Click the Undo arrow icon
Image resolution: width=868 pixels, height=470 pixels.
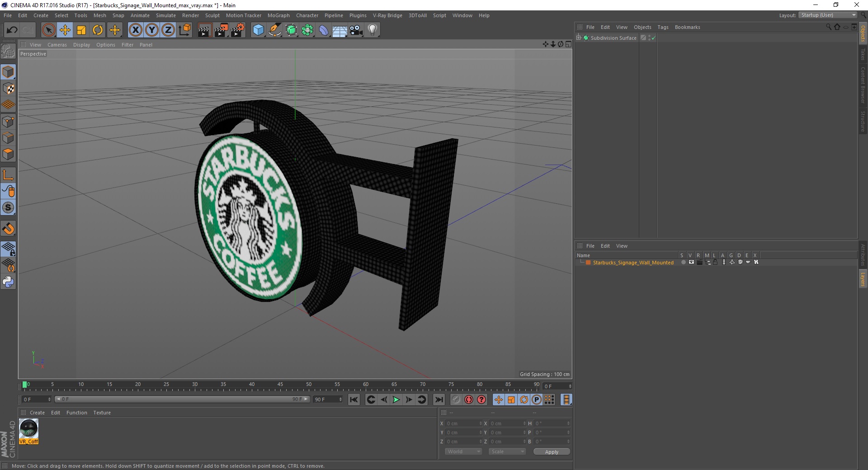[12, 30]
